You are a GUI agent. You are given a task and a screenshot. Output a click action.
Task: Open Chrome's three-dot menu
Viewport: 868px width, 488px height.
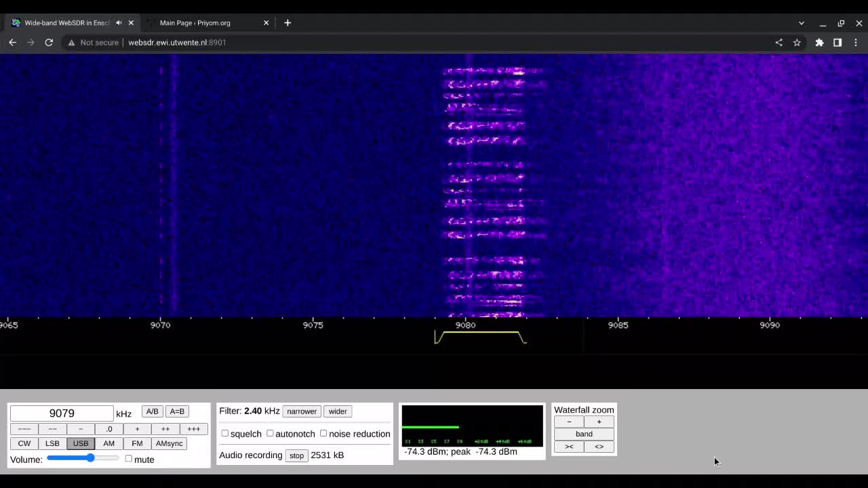[x=856, y=42]
